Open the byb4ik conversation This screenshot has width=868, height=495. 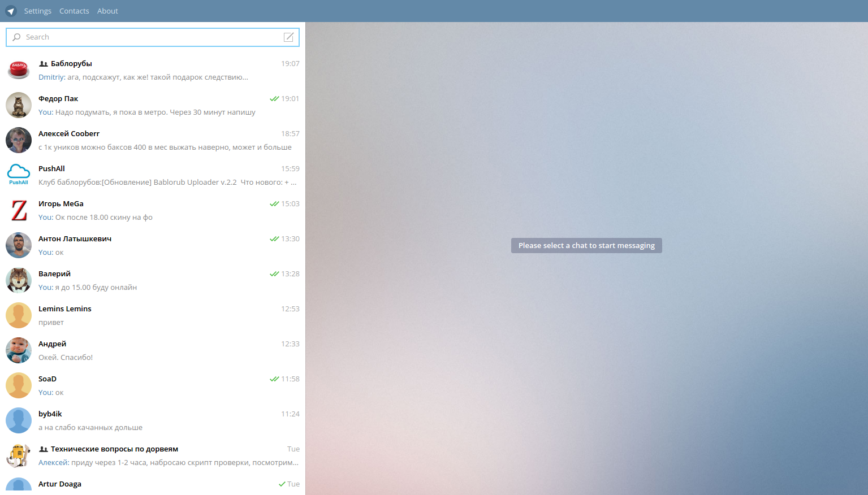point(153,420)
